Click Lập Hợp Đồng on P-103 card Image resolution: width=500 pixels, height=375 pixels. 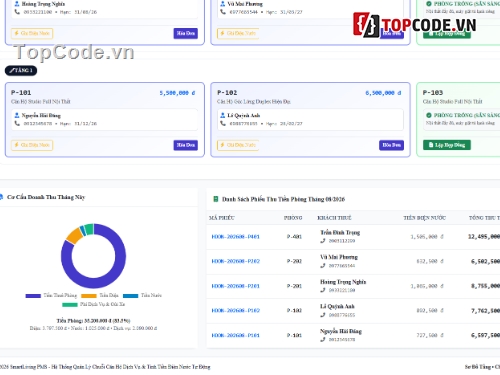447,145
